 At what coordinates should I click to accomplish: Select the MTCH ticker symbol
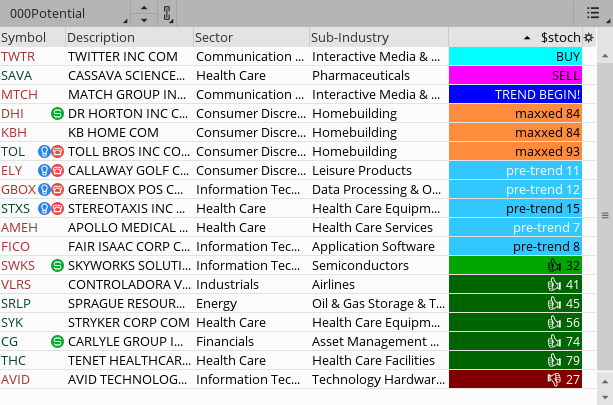pos(19,94)
